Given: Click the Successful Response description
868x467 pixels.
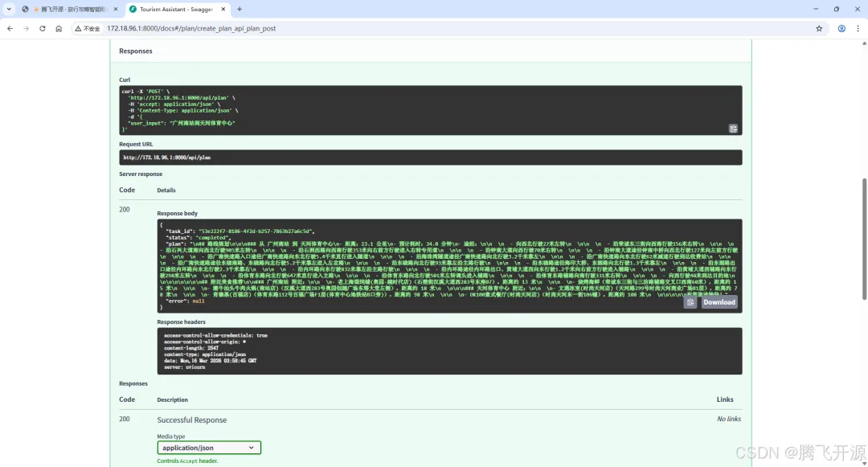Looking at the screenshot, I should tap(191, 420).
